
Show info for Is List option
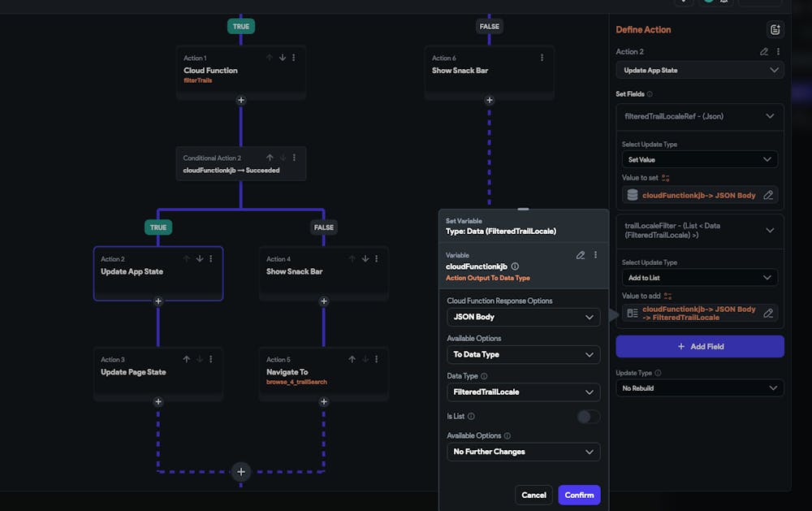tap(471, 416)
